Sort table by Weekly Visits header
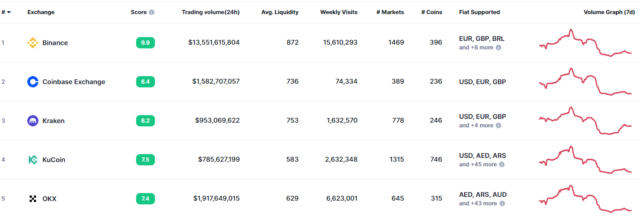This screenshot has width=644, height=218. click(x=338, y=12)
